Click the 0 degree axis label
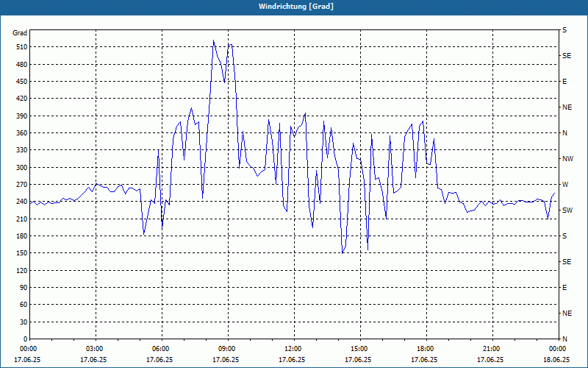 (x=25, y=339)
